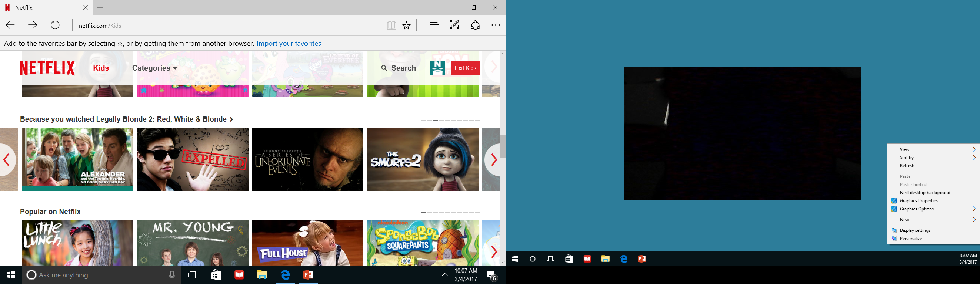Show next titles in Because you watched row
The height and width of the screenshot is (284, 980).
point(493,159)
